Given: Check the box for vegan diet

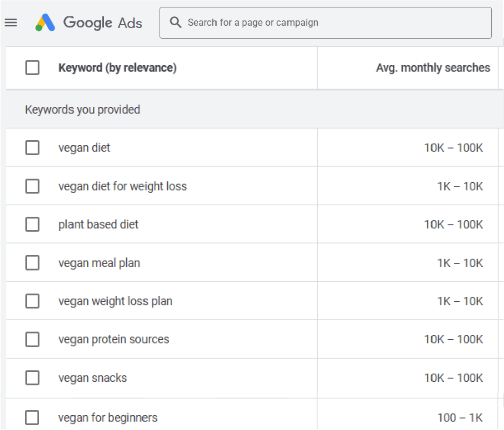Looking at the screenshot, I should click(x=32, y=148).
